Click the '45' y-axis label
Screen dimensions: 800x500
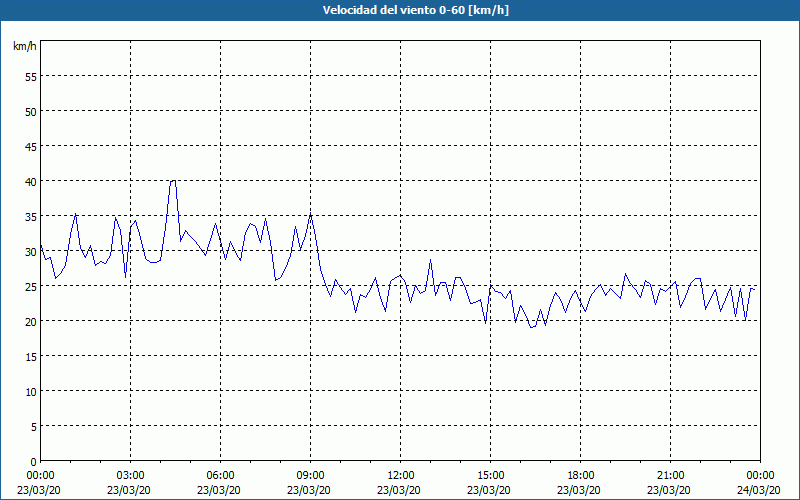31,146
